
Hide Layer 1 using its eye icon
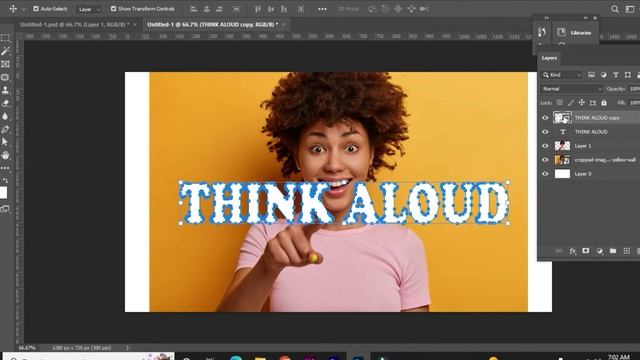[x=545, y=146]
